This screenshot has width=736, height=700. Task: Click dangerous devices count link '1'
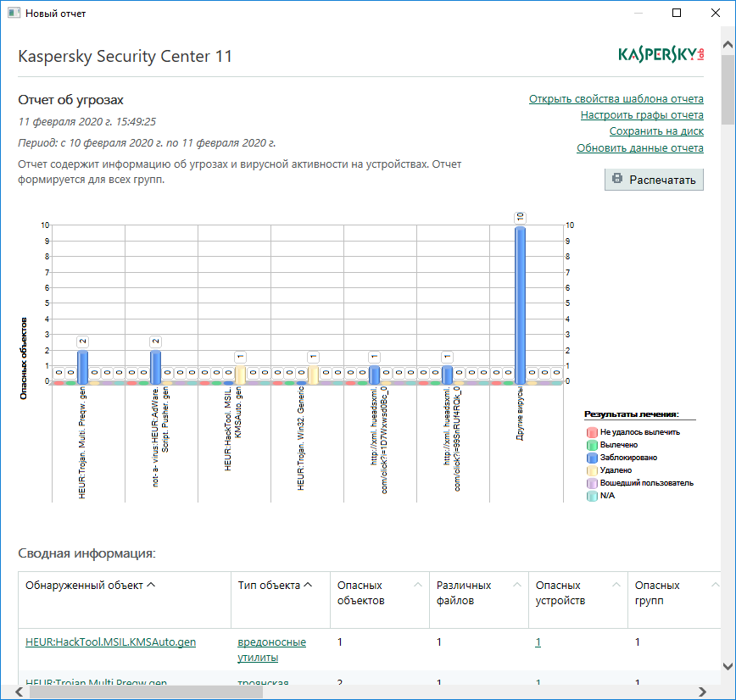[x=538, y=642]
